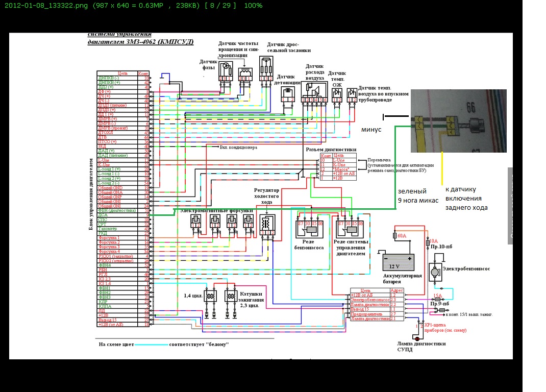Click the "Масса" row in diagnostics connector table
The height and width of the screenshot is (392, 546).
(x=338, y=169)
